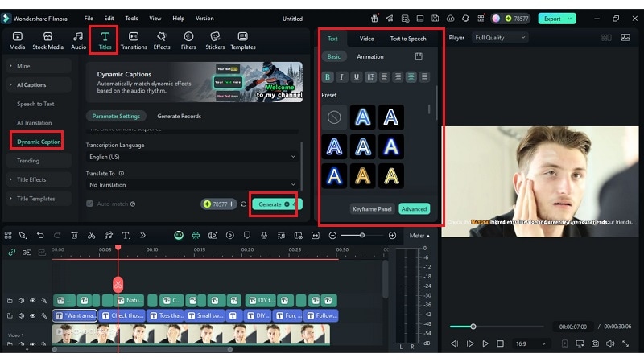
Task: Open the Stickers library
Action: (x=215, y=41)
